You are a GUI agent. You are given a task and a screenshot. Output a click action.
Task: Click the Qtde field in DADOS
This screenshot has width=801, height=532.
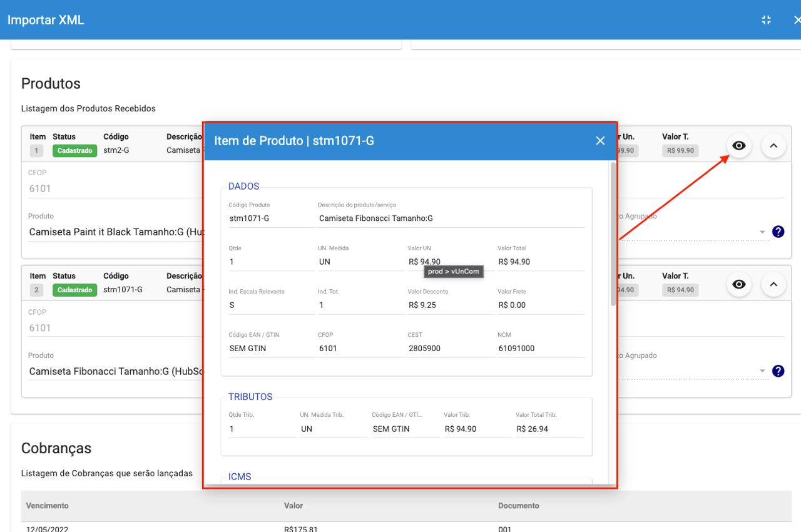(x=272, y=262)
